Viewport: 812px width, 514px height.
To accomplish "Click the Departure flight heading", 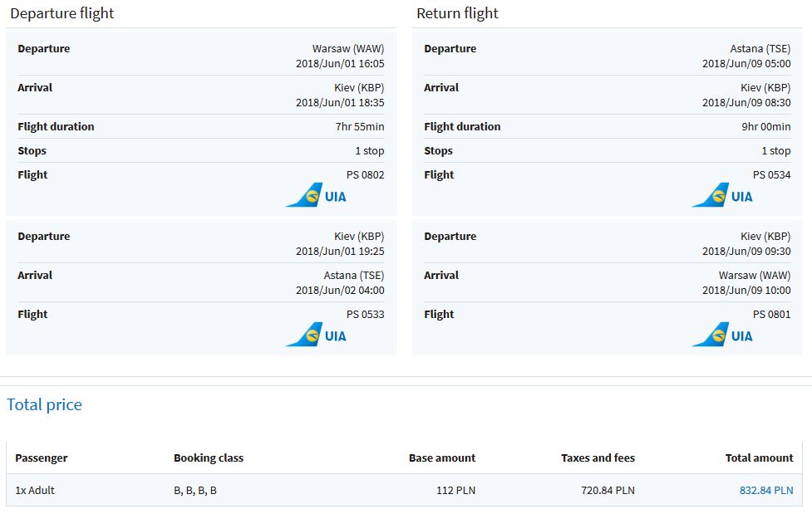I will pos(62,13).
